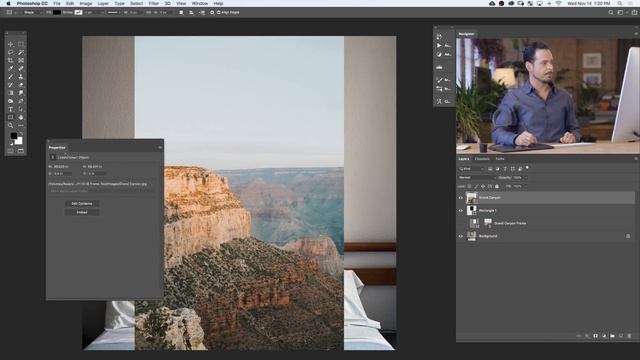640x360 pixels.
Task: Open the path options gear icon
Action: pyautogui.click(x=212, y=13)
